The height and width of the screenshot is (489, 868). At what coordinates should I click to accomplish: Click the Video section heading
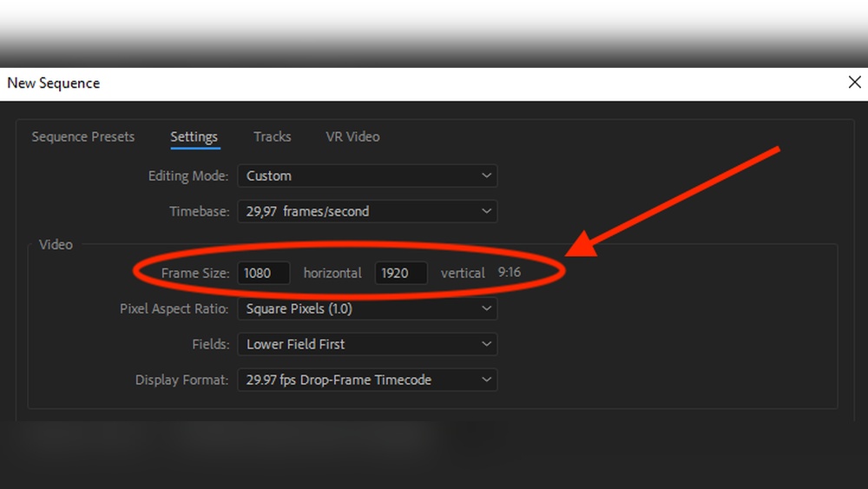(56, 244)
